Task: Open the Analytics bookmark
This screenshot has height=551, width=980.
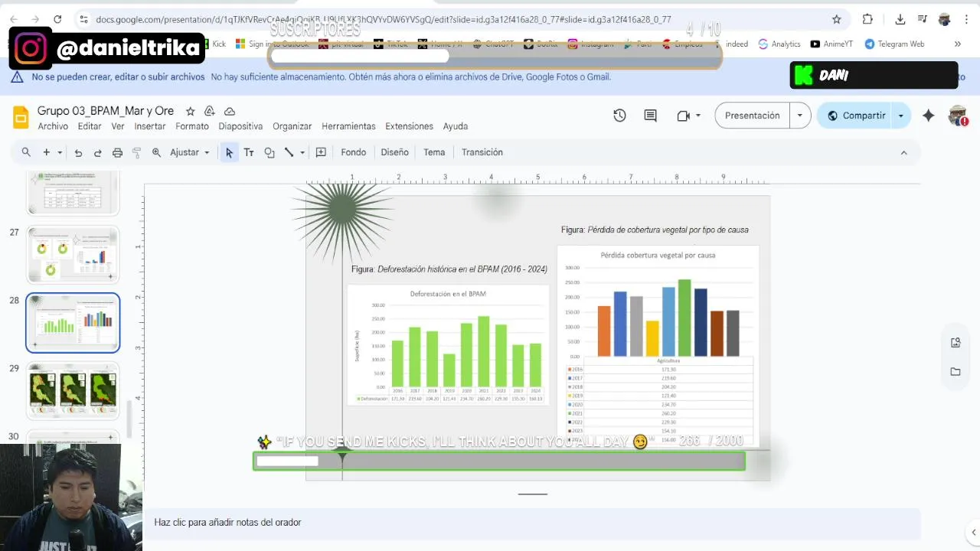Action: [x=779, y=44]
